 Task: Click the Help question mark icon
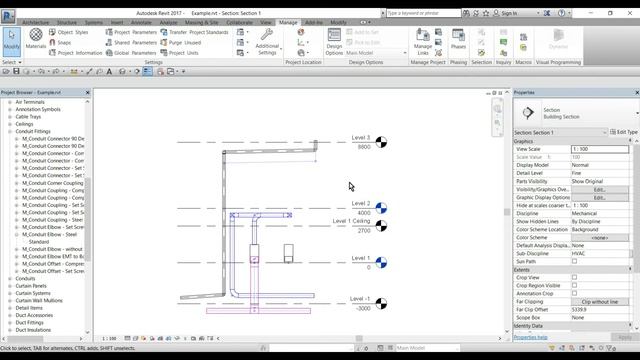(x=562, y=13)
